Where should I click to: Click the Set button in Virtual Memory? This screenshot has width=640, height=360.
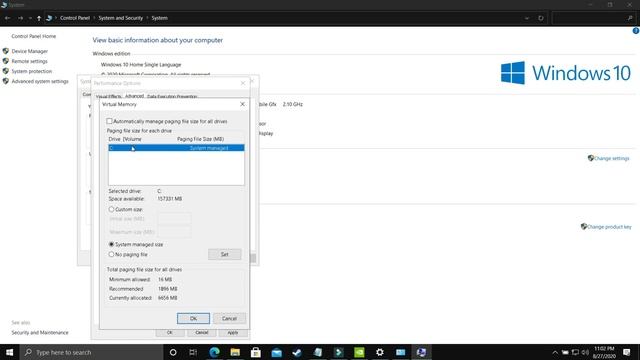click(x=224, y=254)
